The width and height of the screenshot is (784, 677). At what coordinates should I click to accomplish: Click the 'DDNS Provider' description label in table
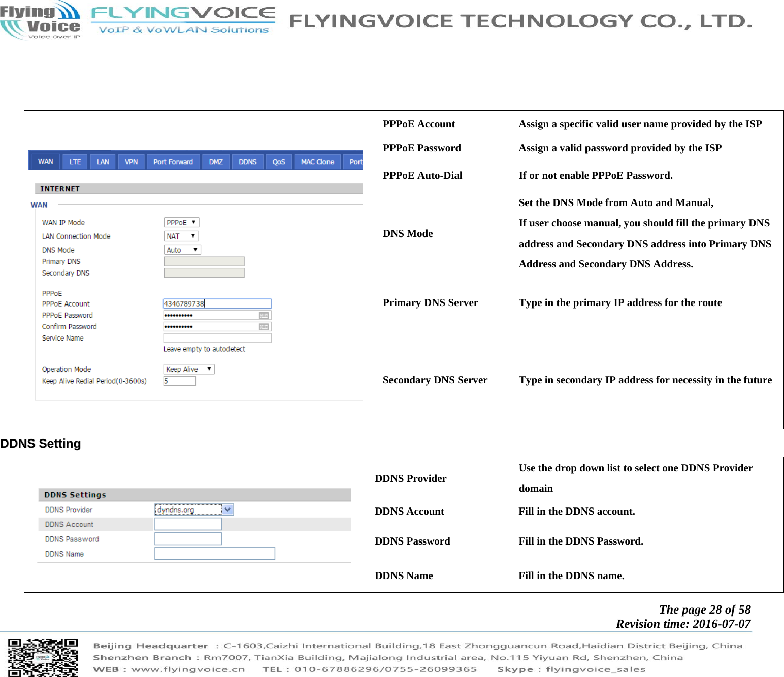(411, 478)
